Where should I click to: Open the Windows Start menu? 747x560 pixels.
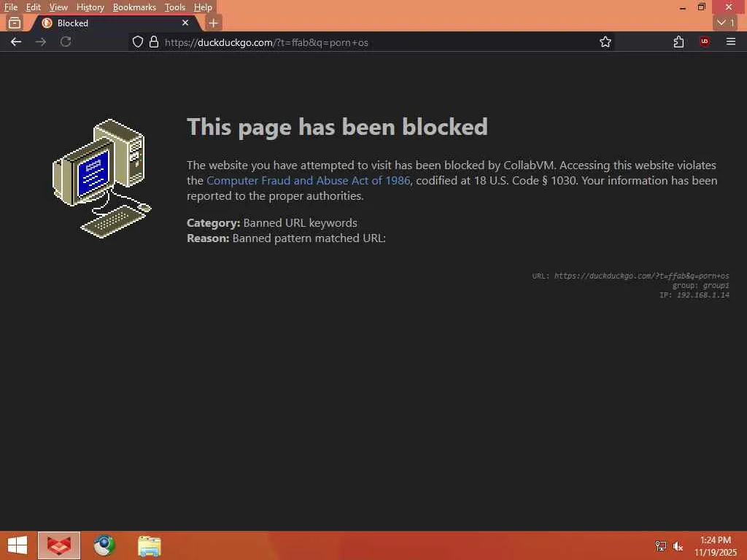coord(18,545)
